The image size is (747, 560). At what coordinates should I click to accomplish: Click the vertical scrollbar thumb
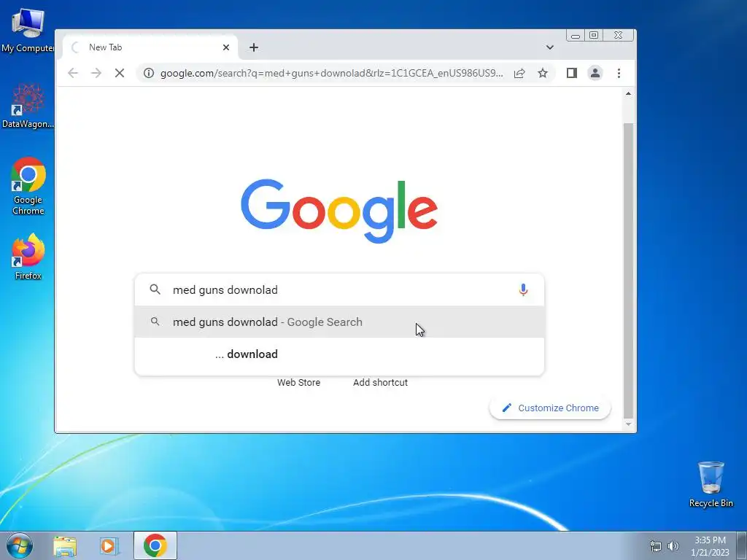[628, 271]
